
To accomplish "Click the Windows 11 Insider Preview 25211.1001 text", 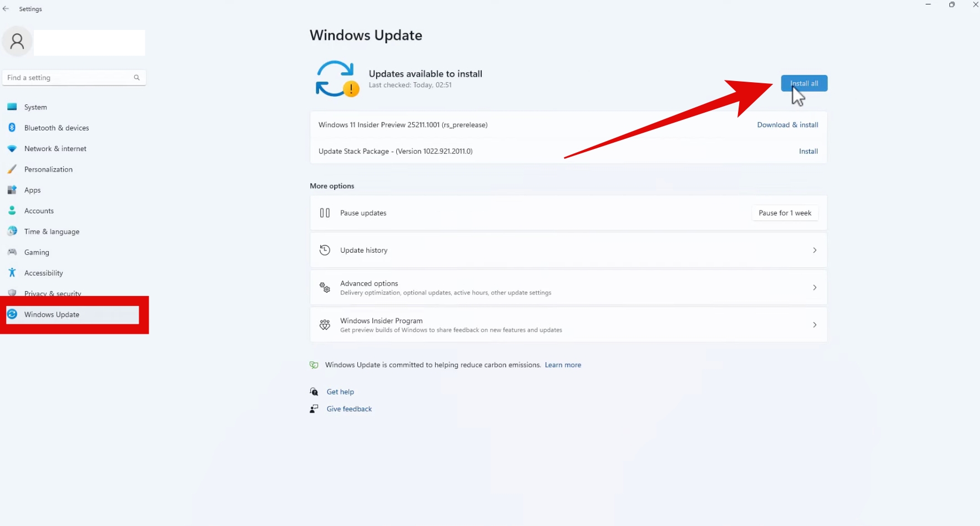I will [403, 125].
